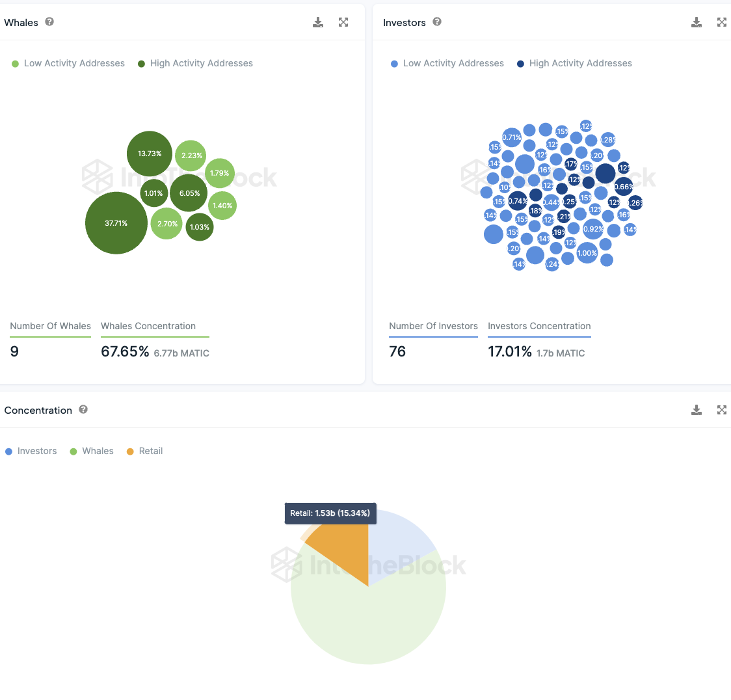Select the 0.92% investor bubble
731x700 pixels.
coord(593,229)
